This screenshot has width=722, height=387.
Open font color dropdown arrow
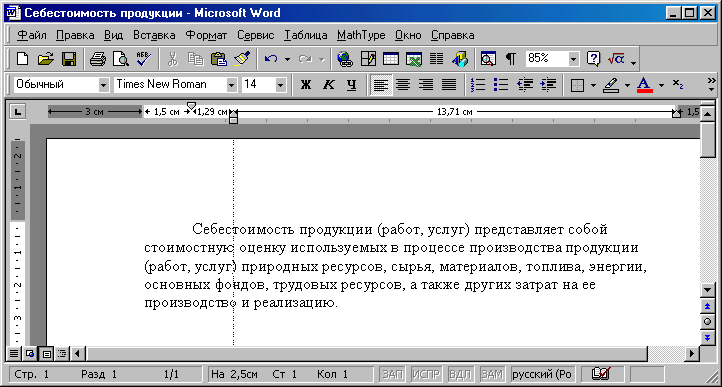pyautogui.click(x=662, y=85)
